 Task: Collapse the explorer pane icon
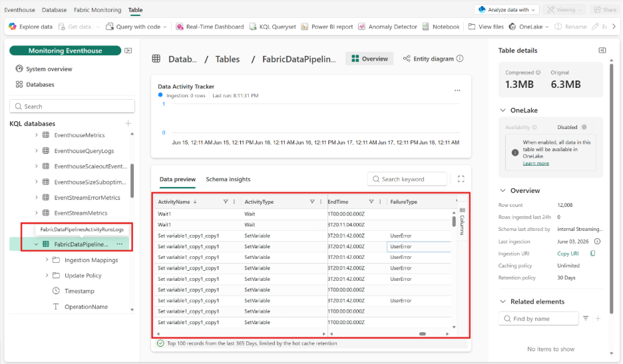(128, 51)
